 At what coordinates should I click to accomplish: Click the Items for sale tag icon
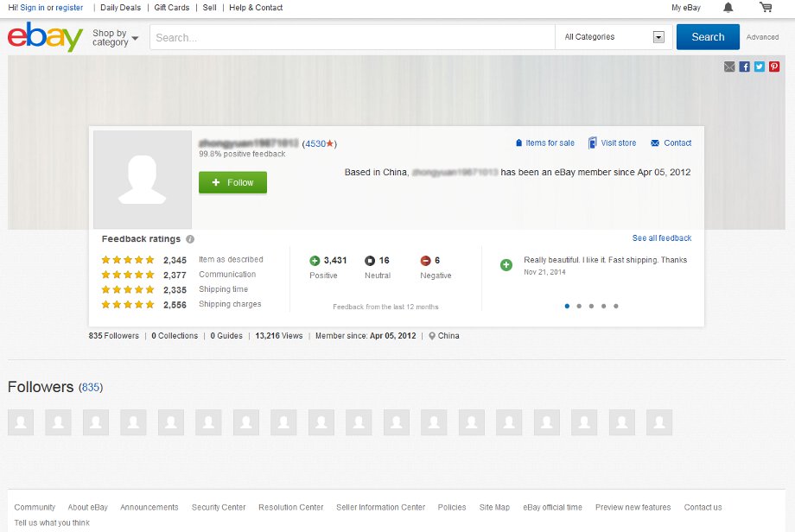click(x=518, y=142)
